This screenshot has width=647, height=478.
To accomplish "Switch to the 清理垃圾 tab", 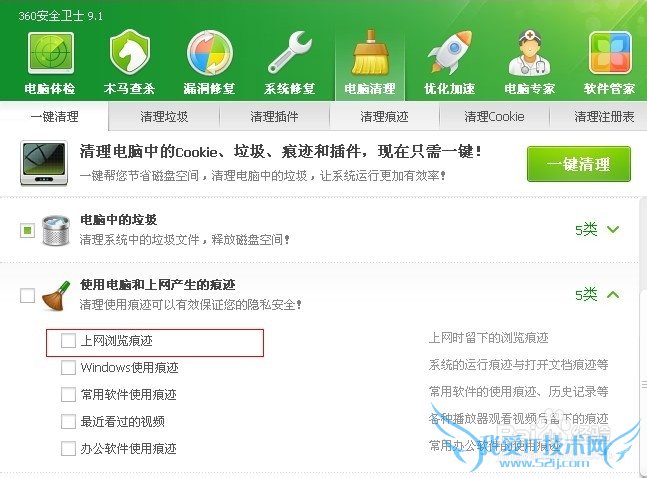I will tap(164, 116).
